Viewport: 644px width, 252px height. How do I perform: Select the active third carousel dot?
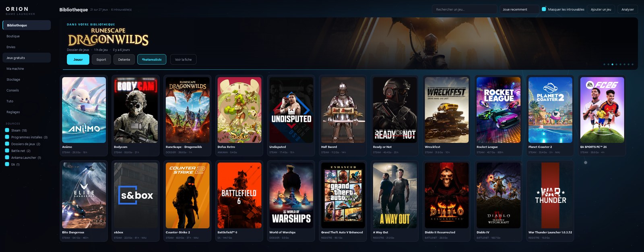613,65
